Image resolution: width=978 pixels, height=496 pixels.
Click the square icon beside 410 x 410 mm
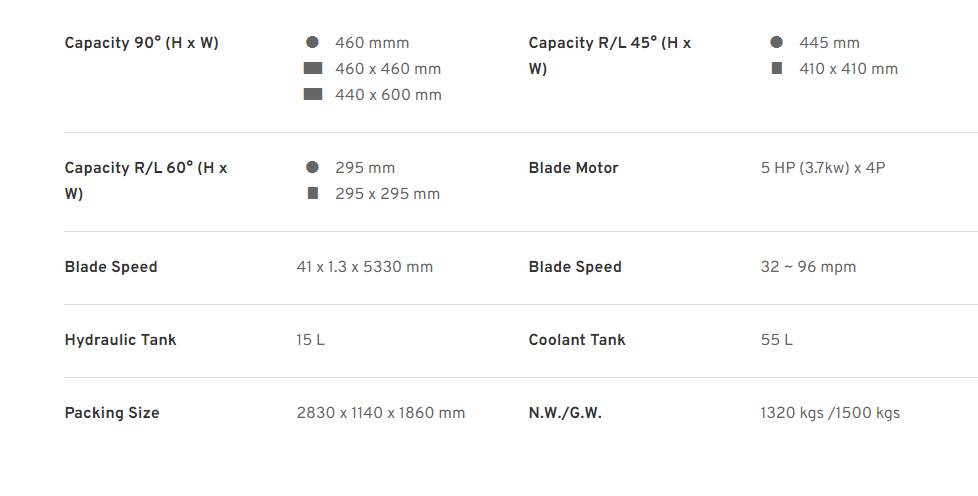point(777,68)
